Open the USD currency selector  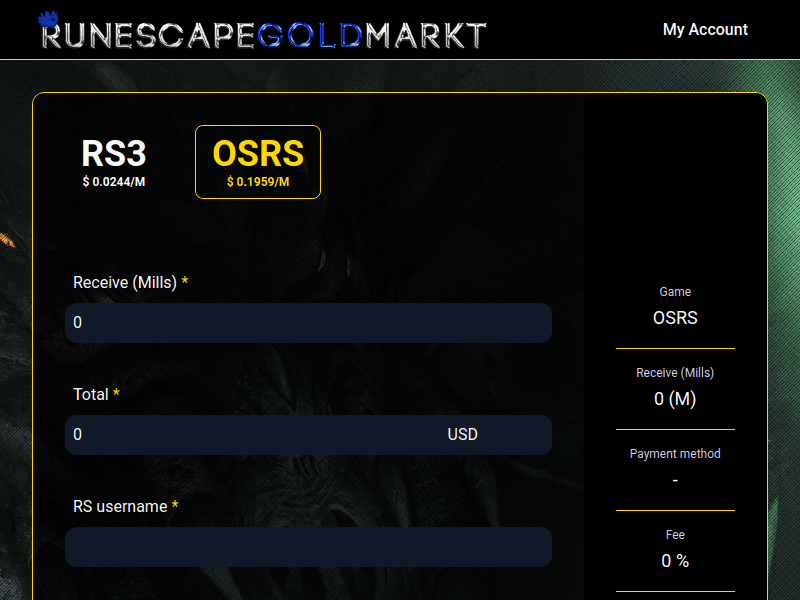(x=463, y=434)
